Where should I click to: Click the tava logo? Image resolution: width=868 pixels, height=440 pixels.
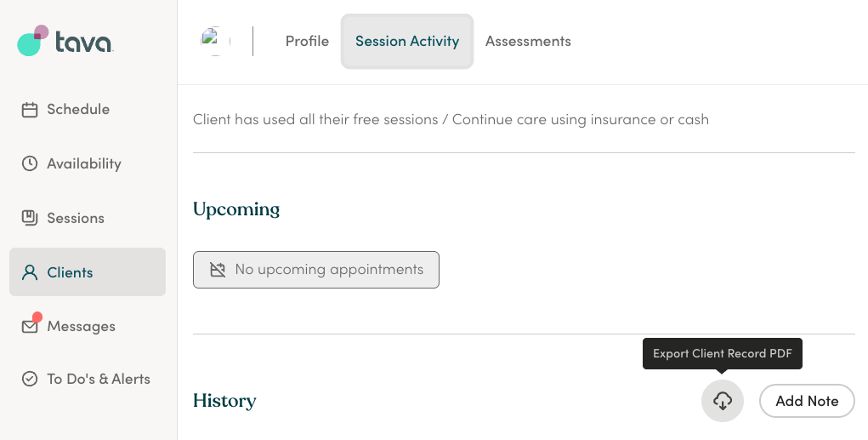click(x=65, y=41)
